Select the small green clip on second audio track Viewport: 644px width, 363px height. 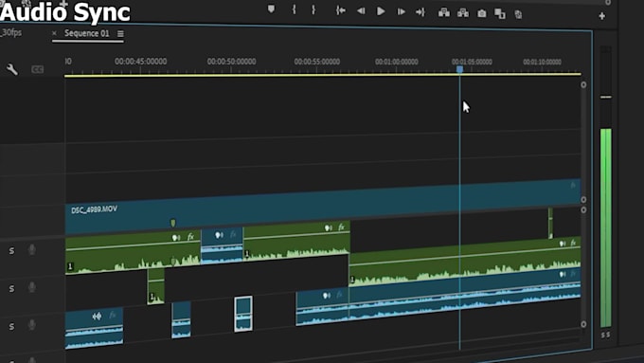coord(155,286)
